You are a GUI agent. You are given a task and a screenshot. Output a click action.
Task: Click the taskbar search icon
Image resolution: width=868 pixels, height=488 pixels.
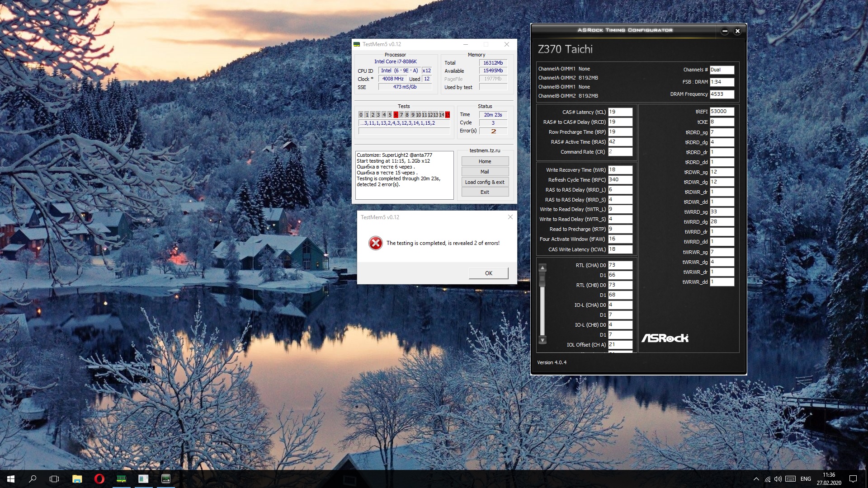click(33, 479)
